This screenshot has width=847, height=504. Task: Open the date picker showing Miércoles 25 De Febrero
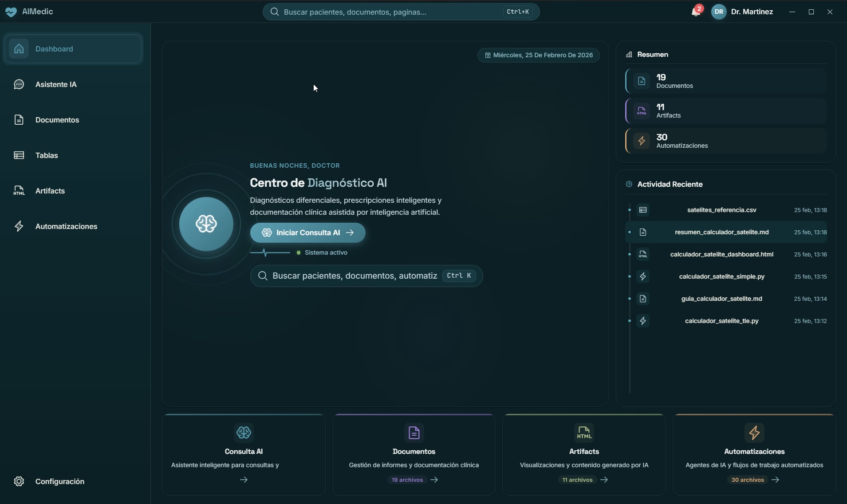[538, 55]
